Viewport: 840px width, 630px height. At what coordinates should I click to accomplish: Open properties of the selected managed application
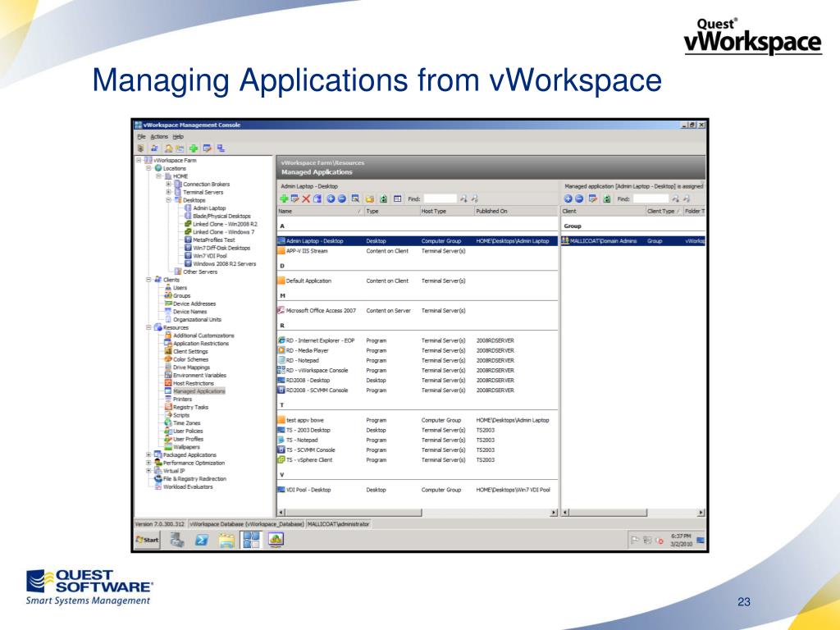tap(294, 199)
